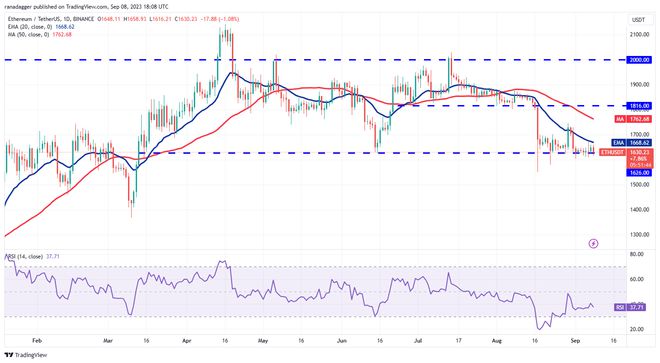Click the Apr label on time axis
The height and width of the screenshot is (363, 660).
186,340
